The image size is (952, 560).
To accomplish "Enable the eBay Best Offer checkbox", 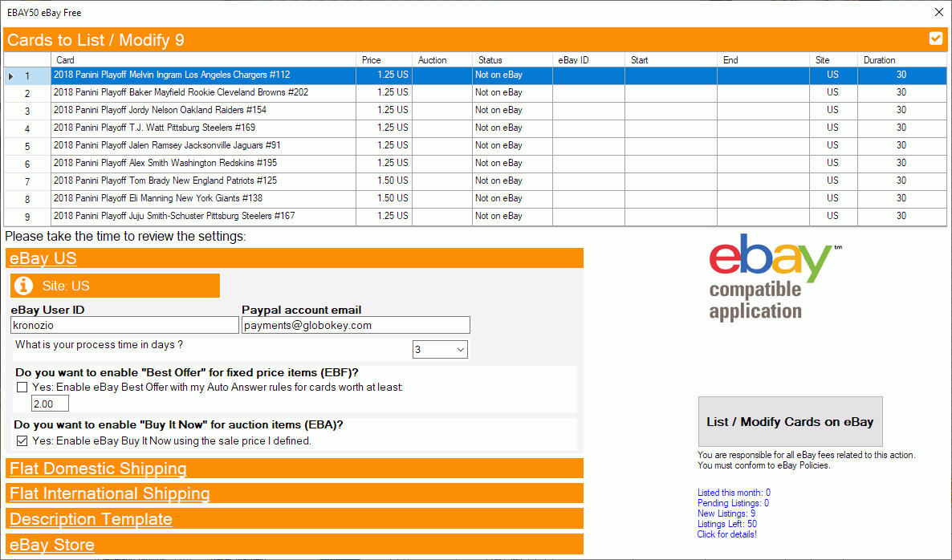I will coord(22,387).
